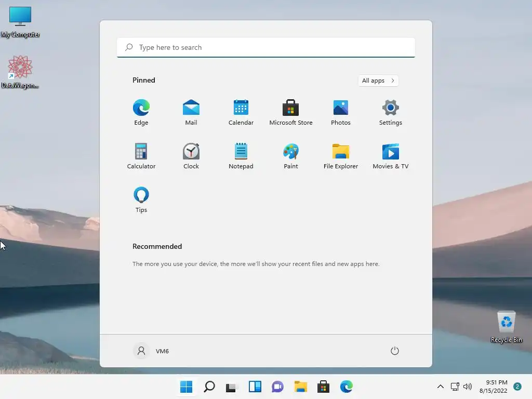Launch the Photos app
This screenshot has width=532, height=399.
341,112
